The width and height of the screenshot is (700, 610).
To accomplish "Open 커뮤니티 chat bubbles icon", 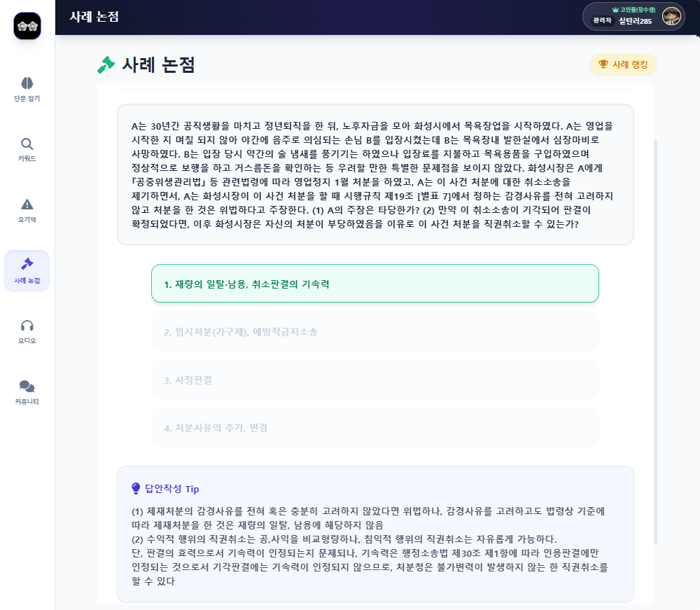I will tap(27, 386).
